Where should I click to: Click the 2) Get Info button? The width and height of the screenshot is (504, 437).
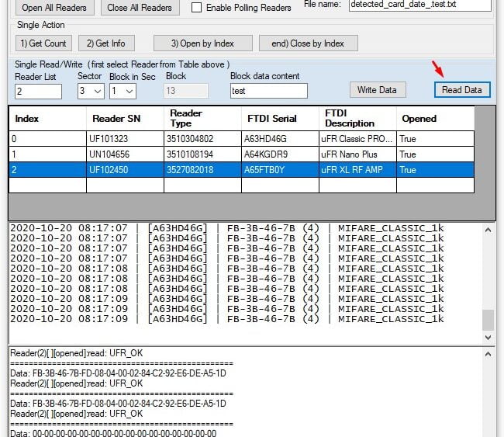(x=105, y=43)
